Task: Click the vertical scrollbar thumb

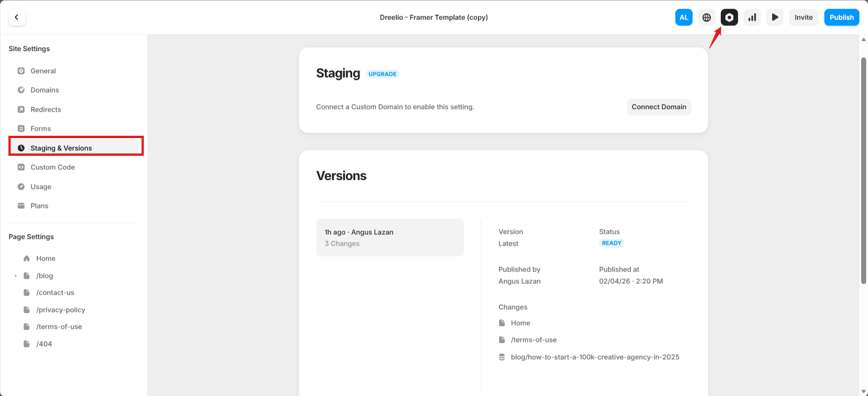Action: coord(863,171)
